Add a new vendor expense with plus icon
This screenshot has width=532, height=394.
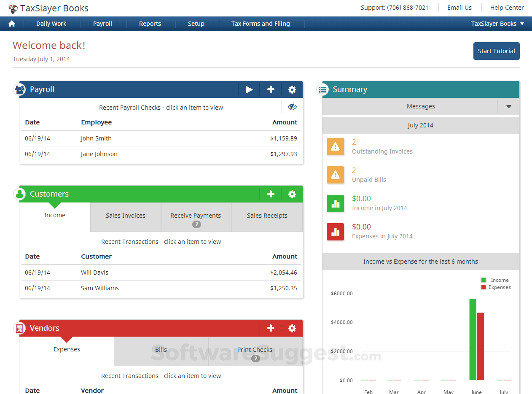[x=270, y=328]
